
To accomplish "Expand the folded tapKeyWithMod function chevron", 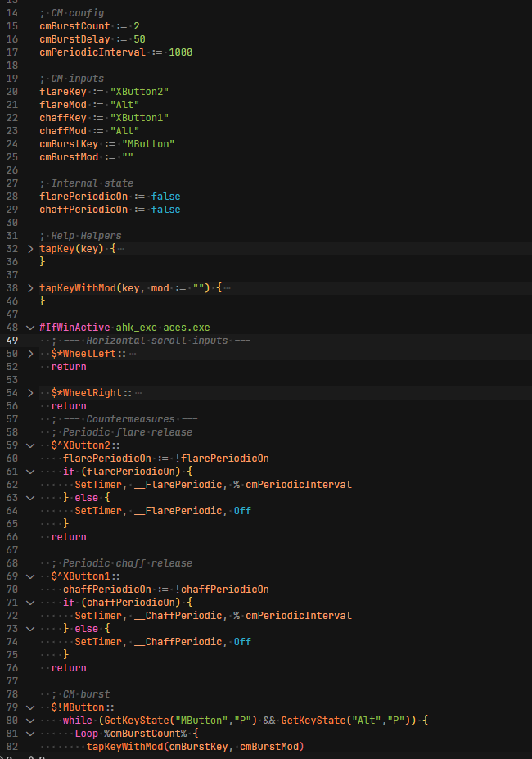I will (30, 288).
